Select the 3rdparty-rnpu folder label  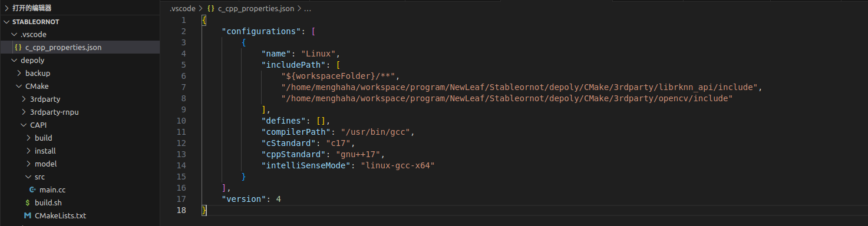click(x=54, y=112)
